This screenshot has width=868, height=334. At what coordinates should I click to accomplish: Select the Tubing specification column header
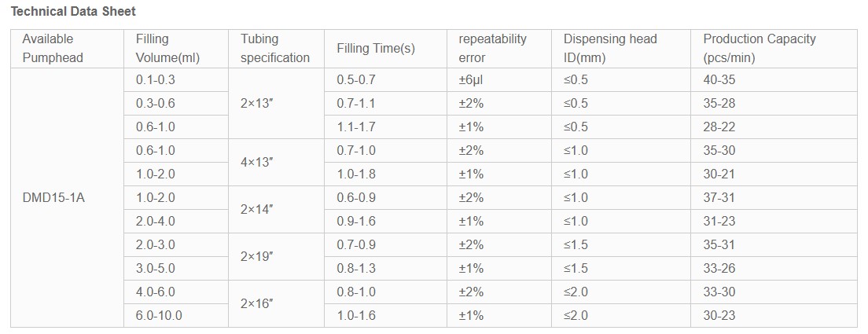pos(275,48)
